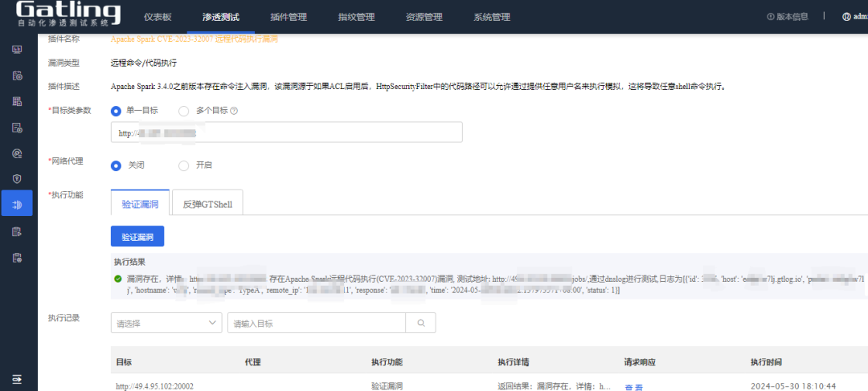Click the 2024-05-30 18:10:44 time cell

click(x=793, y=386)
